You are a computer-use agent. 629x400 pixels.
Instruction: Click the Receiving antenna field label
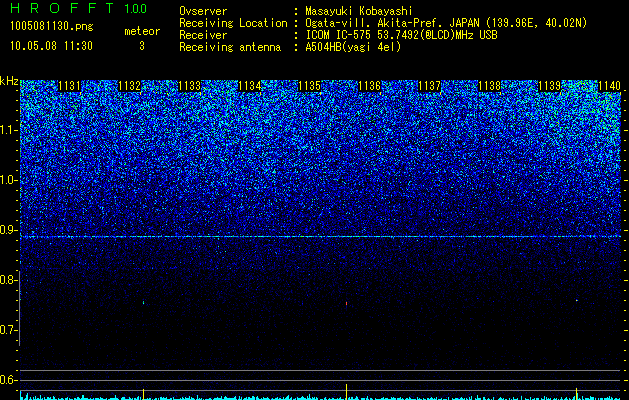coord(230,47)
